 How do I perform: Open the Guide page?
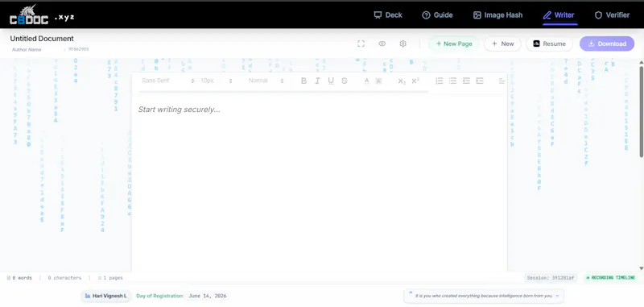[437, 15]
